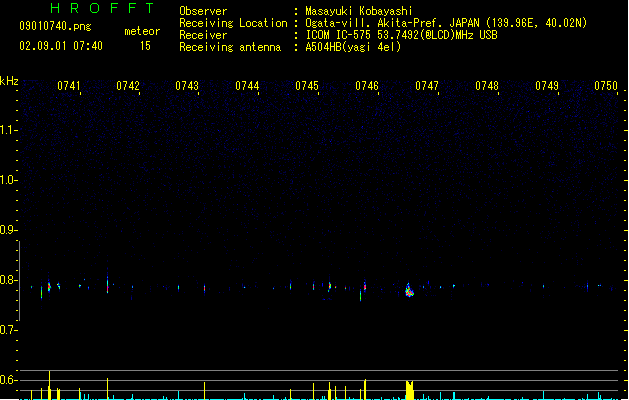
Task: Click the 1.0 kHz frequency label
Action: point(8,180)
